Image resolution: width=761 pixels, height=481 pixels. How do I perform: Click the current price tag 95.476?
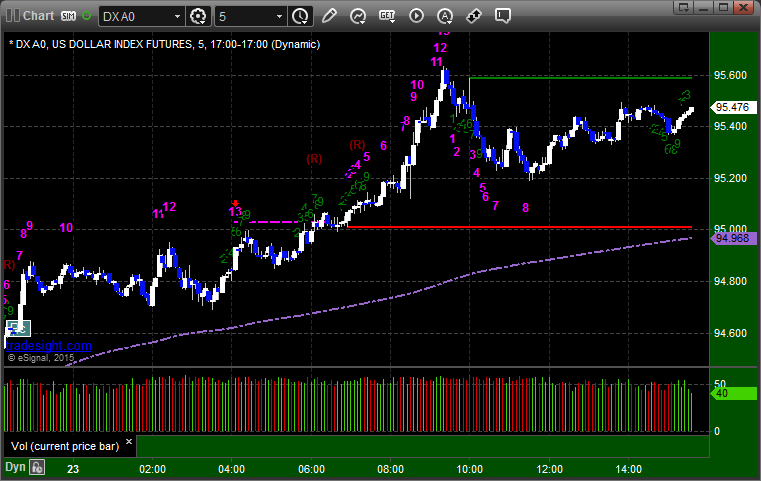tap(733, 107)
